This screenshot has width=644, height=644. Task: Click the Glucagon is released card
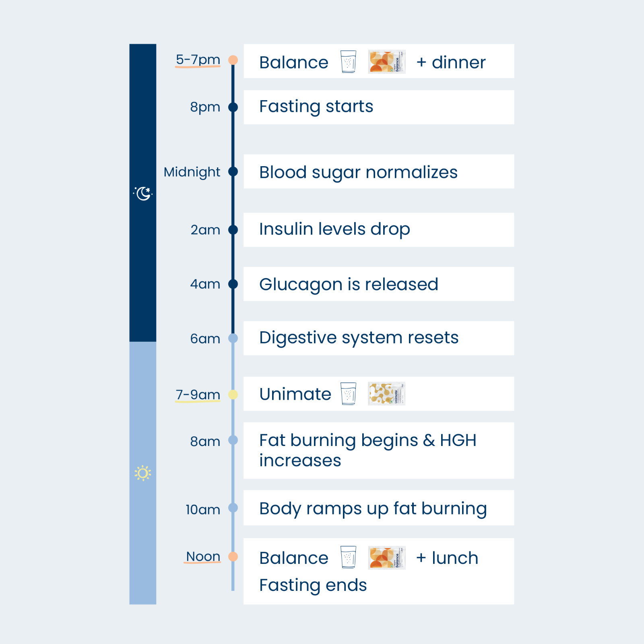[x=379, y=284]
